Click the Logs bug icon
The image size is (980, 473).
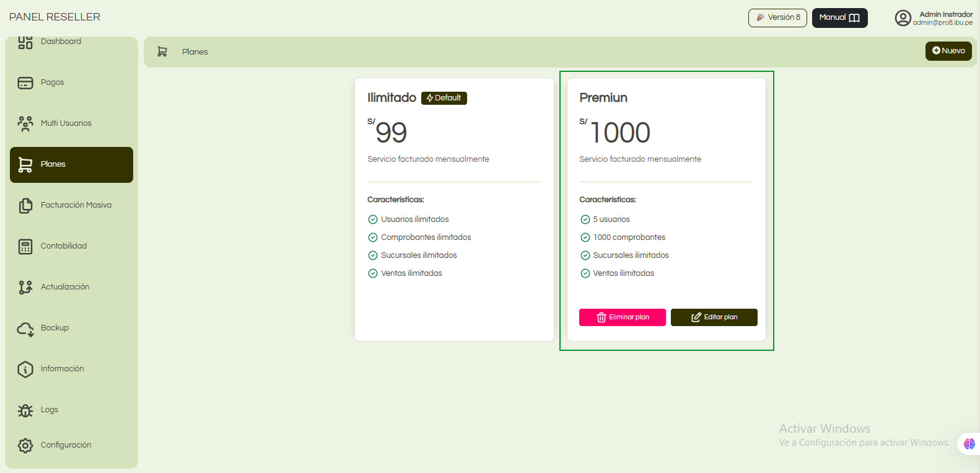pos(25,410)
